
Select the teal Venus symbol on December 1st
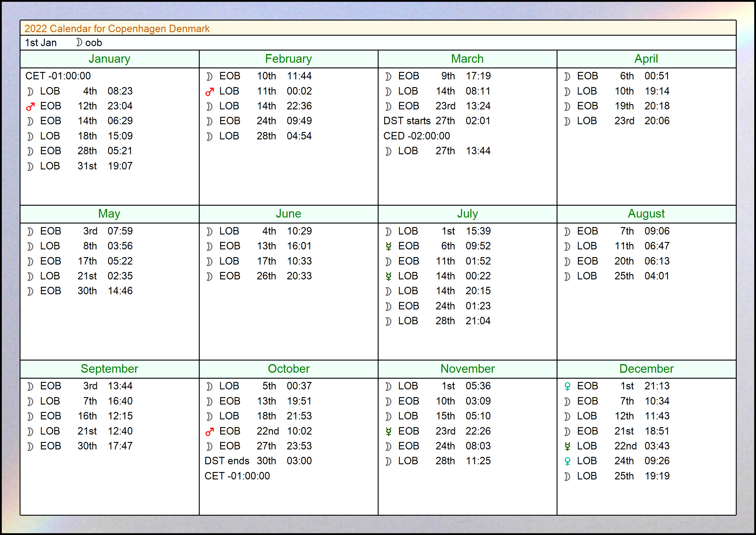(567, 386)
